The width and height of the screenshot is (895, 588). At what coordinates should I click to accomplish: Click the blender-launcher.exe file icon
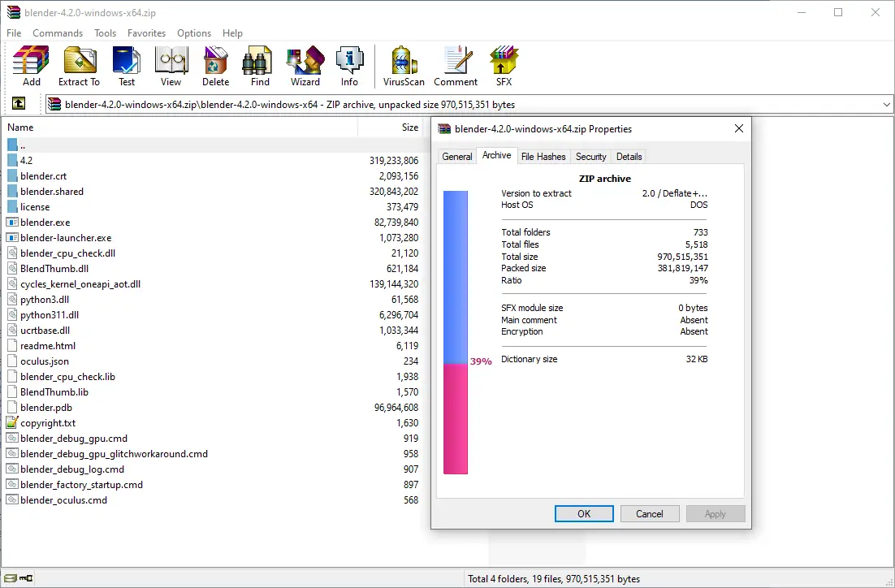pyautogui.click(x=12, y=237)
